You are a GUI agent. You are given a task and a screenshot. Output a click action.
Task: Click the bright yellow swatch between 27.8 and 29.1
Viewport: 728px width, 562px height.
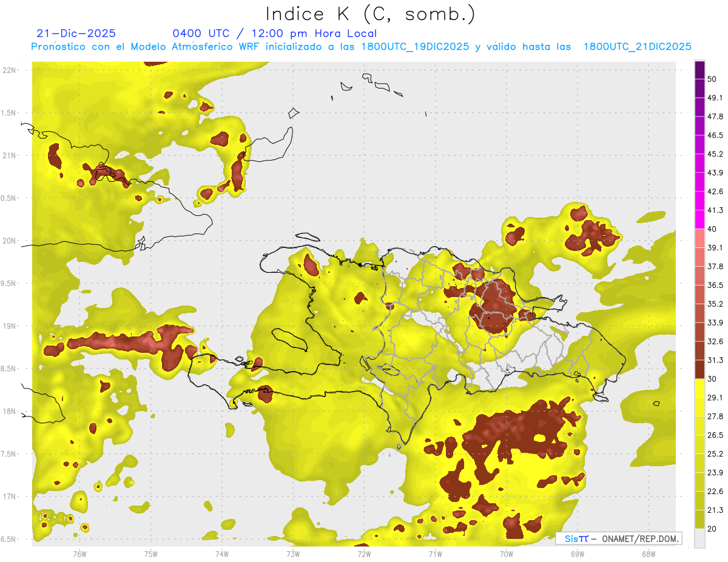point(700,407)
